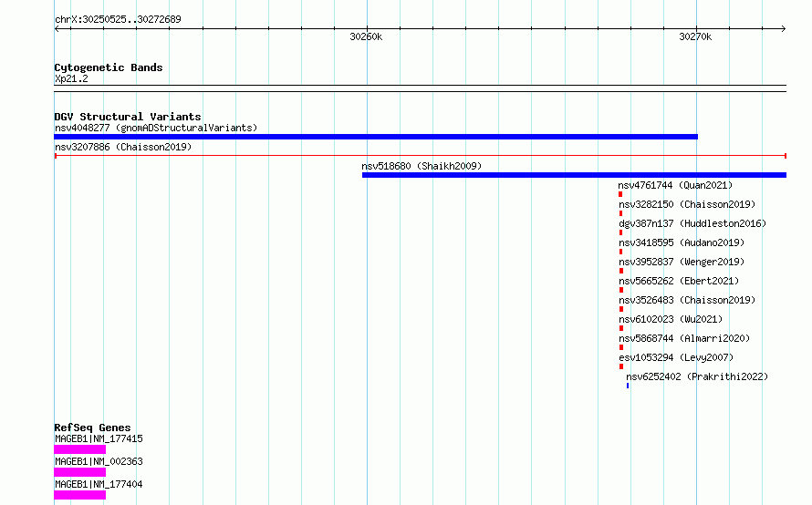Image resolution: width=812 pixels, height=505 pixels.
Task: Open the nsv3282150 (Chaisson2019) variant label
Action: (x=687, y=204)
